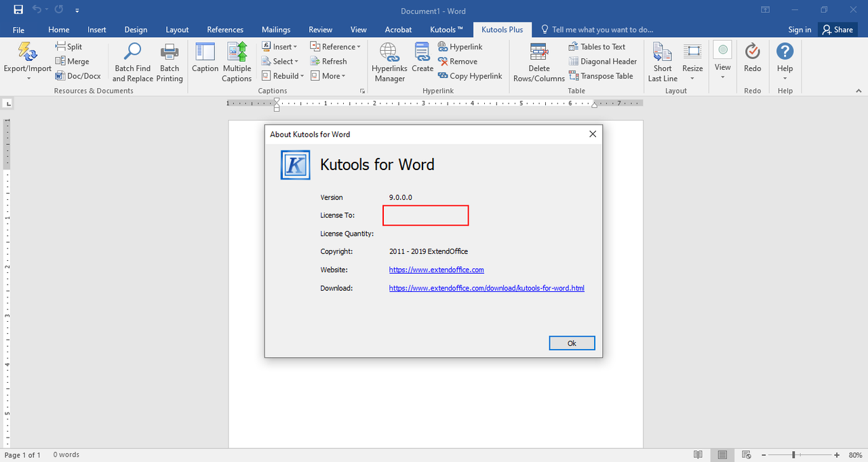Click Transpose Table

coord(601,76)
